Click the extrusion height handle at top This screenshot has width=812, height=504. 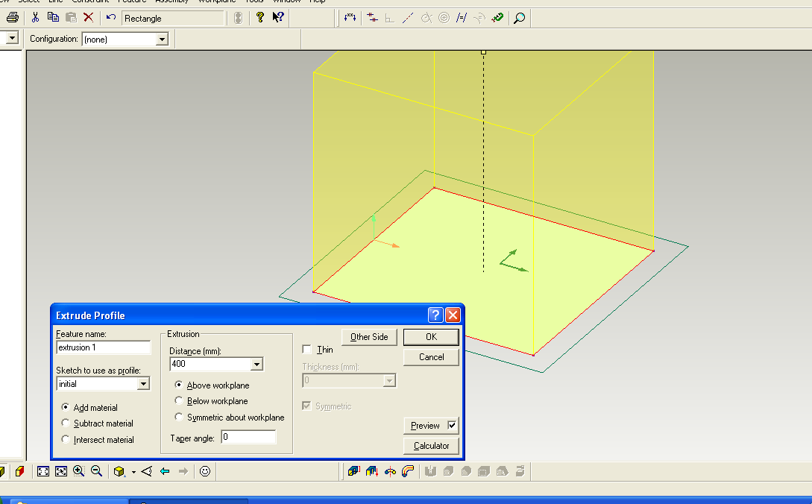(x=484, y=52)
